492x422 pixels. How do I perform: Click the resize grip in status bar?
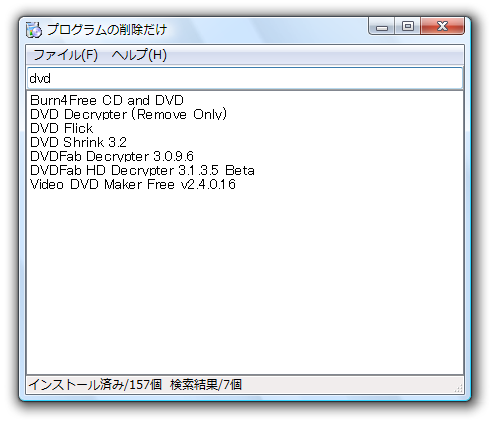click(x=459, y=388)
